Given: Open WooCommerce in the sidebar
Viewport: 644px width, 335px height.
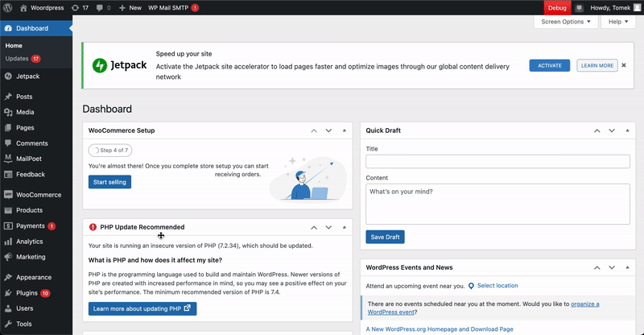Looking at the screenshot, I should [x=36, y=195].
